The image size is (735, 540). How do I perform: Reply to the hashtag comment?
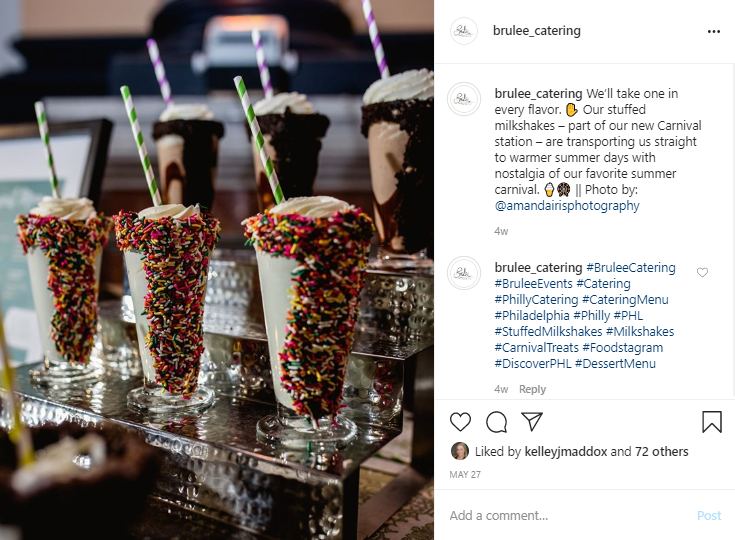pos(532,389)
